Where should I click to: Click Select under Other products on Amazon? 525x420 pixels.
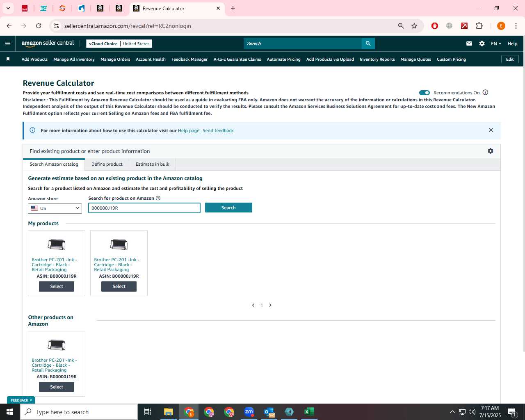[57, 387]
